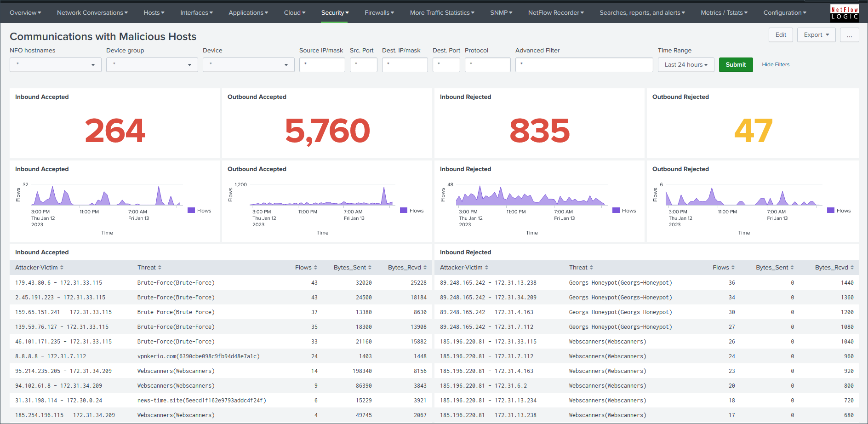Open the Security menu
Viewport: 868px width, 424px height.
[335, 13]
